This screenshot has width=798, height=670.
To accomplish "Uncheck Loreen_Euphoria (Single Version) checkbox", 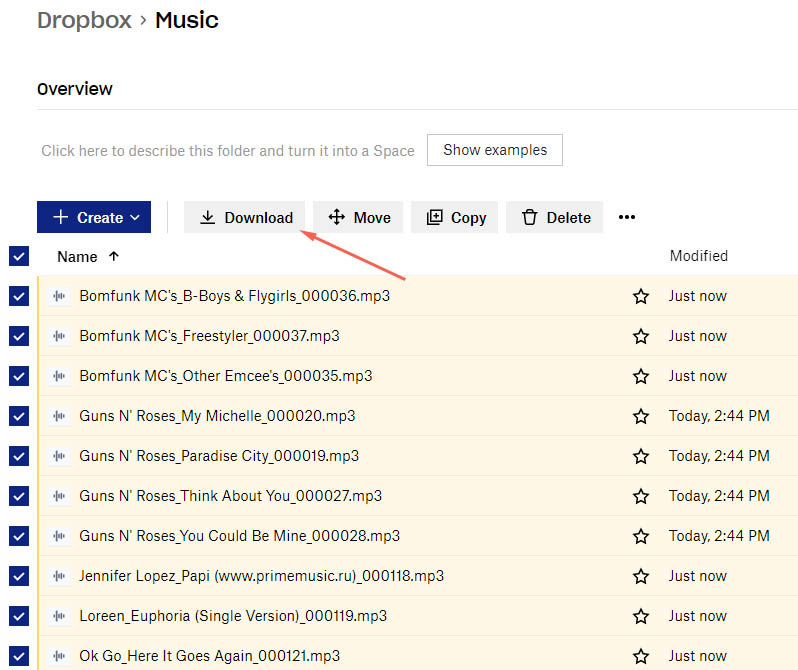I will [19, 616].
